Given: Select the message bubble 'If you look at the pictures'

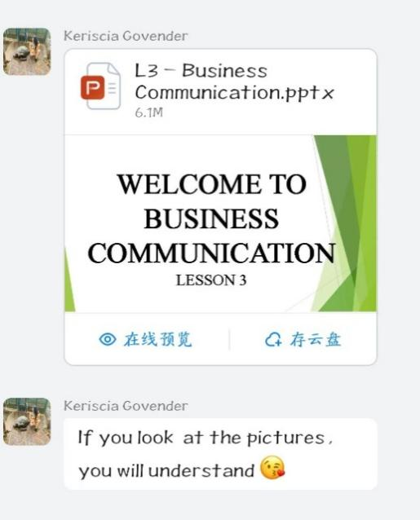Looking at the screenshot, I should tap(221, 454).
